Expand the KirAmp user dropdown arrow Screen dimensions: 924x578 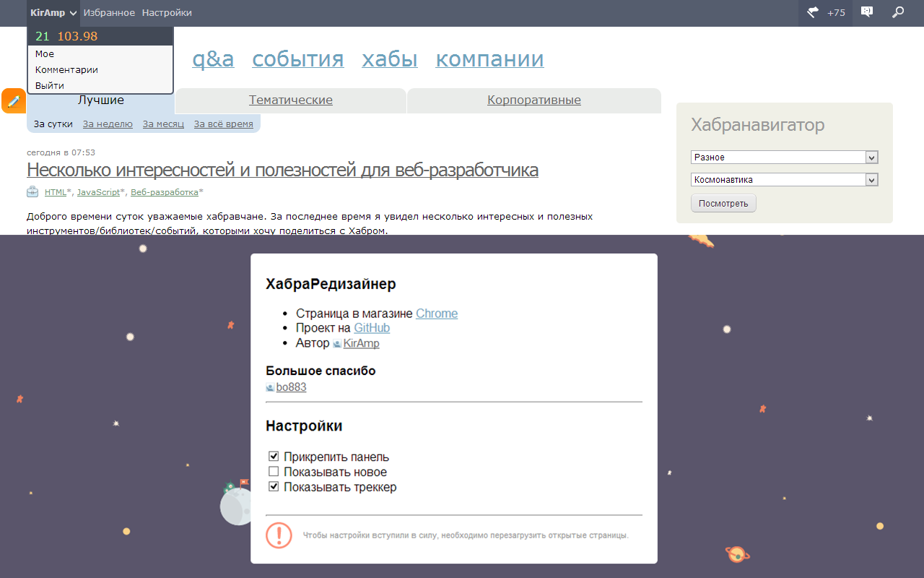[x=74, y=13]
